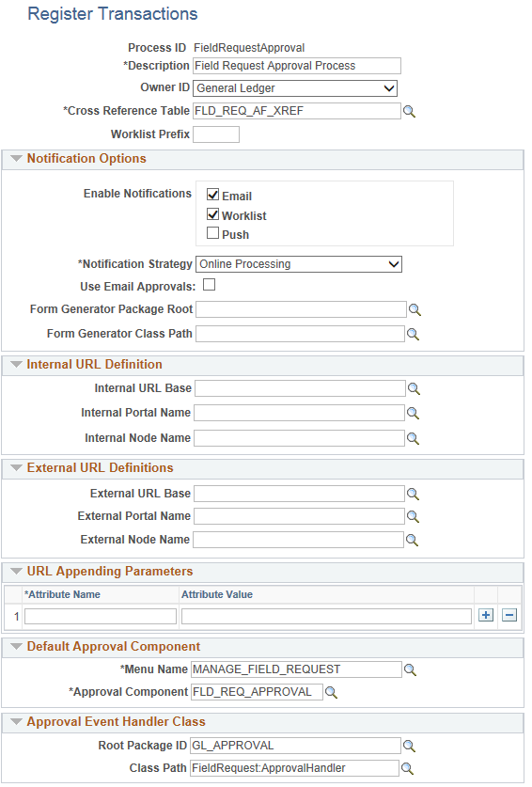Viewport: 532px width, 787px height.
Task: Open lookup for Form Generator Package Root
Action: [x=415, y=309]
